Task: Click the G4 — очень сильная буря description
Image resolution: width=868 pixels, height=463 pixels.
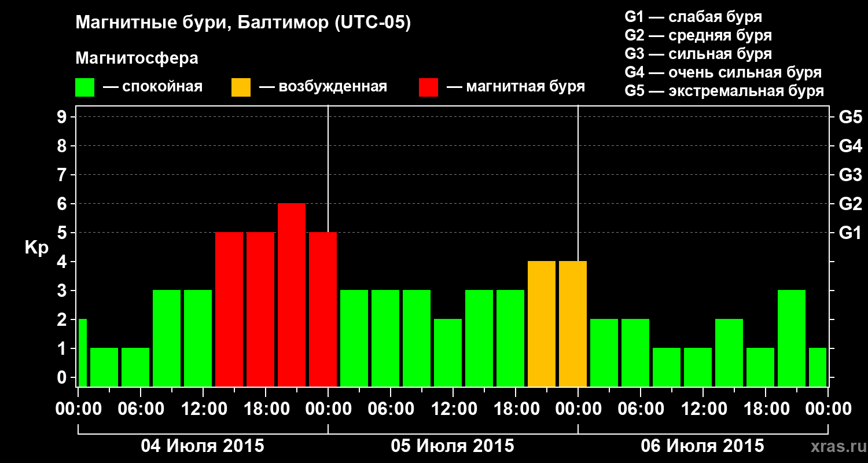Action: click(x=723, y=72)
